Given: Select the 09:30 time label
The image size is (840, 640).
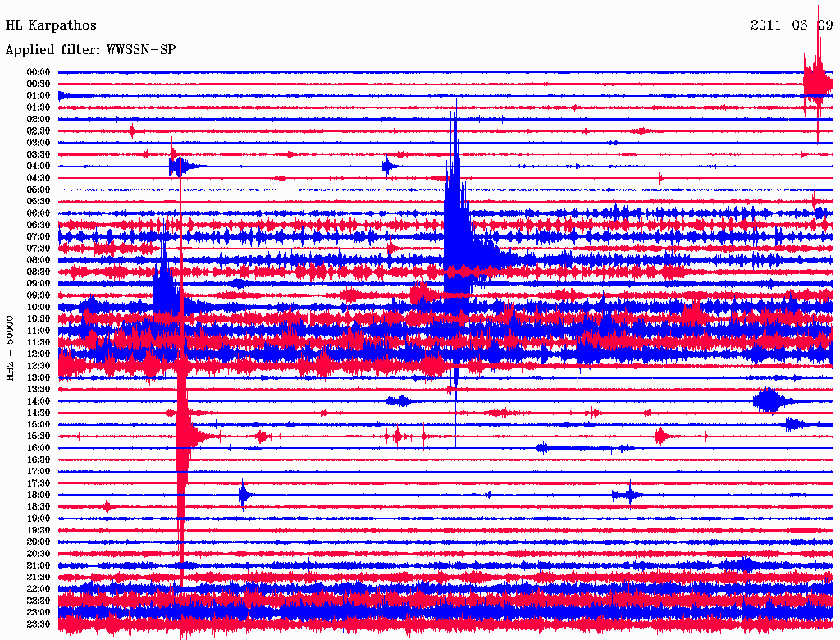Looking at the screenshot, I should [x=38, y=295].
